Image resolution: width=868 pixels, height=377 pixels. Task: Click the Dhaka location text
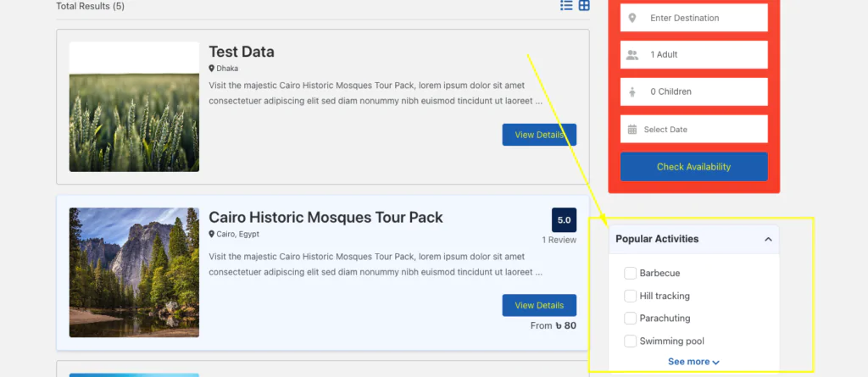(227, 69)
